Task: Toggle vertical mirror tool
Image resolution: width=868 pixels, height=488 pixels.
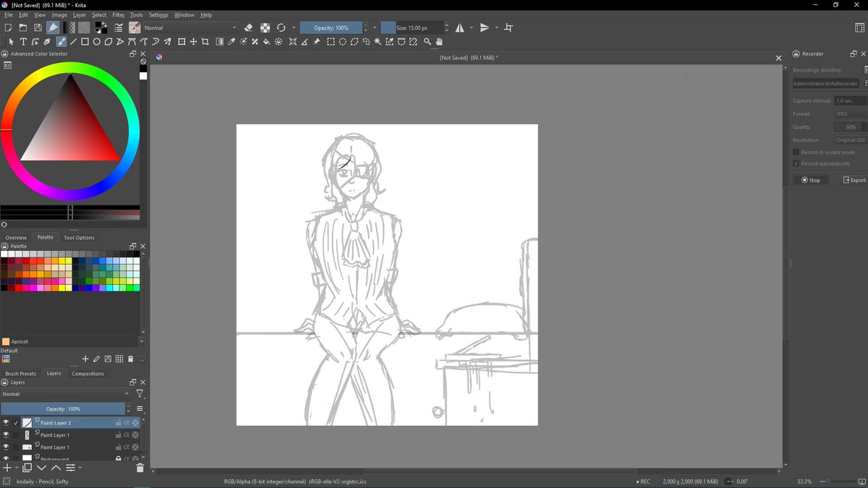Action: coord(485,27)
